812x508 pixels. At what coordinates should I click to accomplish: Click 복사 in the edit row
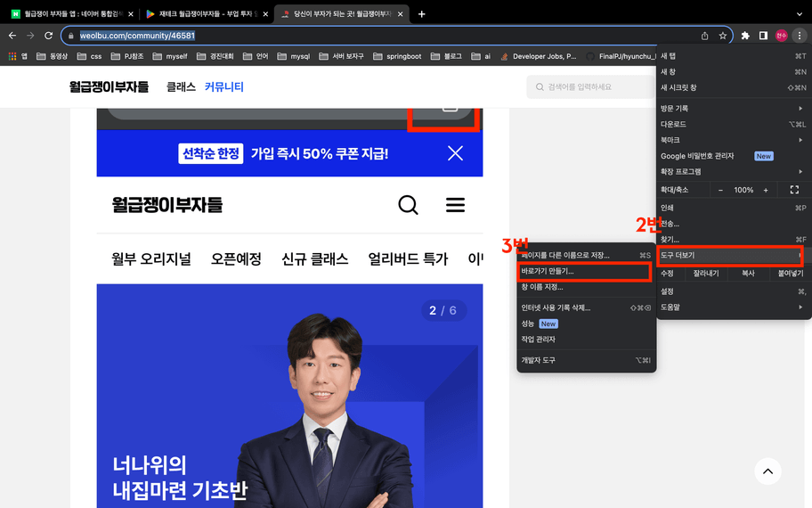(x=748, y=274)
